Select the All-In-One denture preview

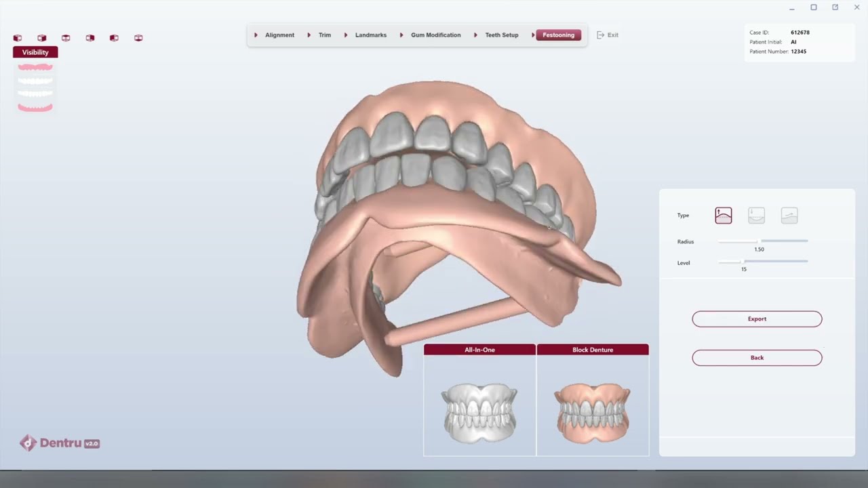479,400
